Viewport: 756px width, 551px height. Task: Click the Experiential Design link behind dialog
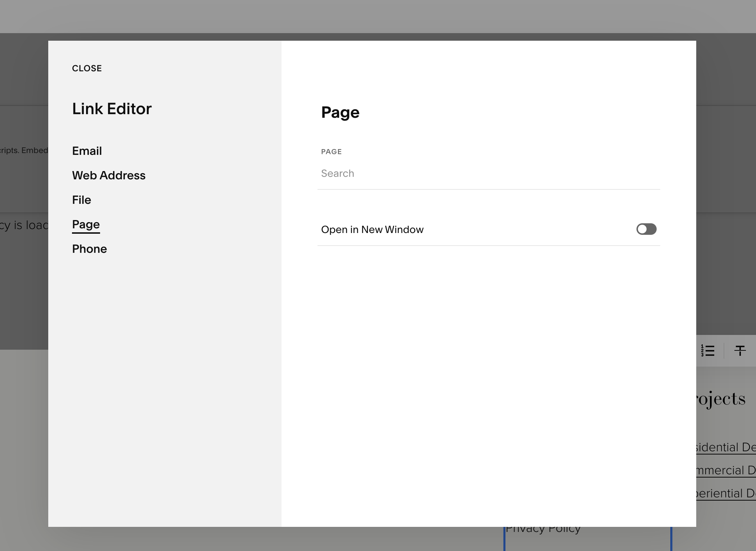click(x=725, y=493)
